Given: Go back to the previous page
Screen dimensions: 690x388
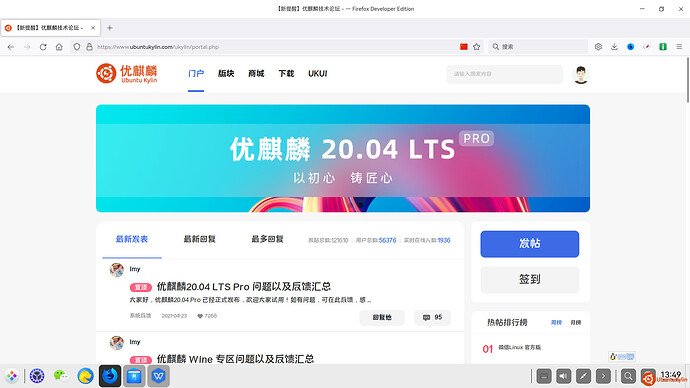Looking at the screenshot, I should tap(11, 47).
